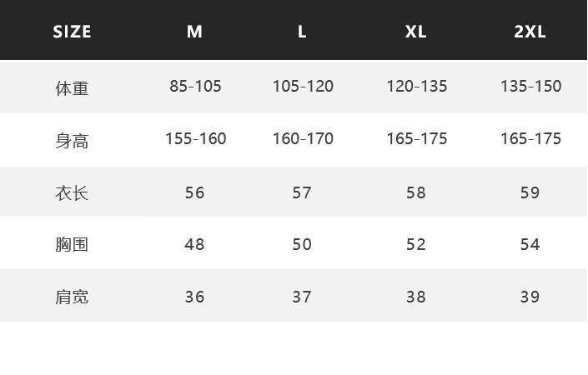
Task: Click the SIZE header cell
Action: (x=72, y=32)
